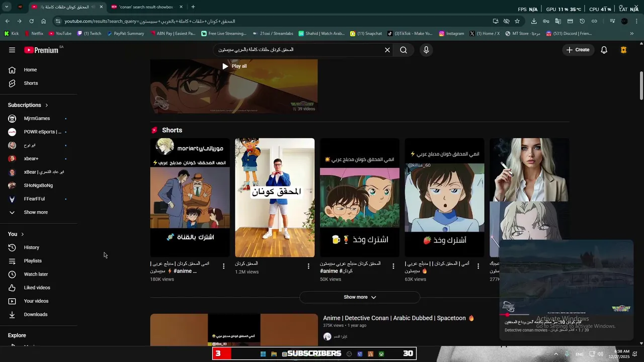644x362 pixels.
Task: Open the Netflix bookmark
Action: (34, 34)
